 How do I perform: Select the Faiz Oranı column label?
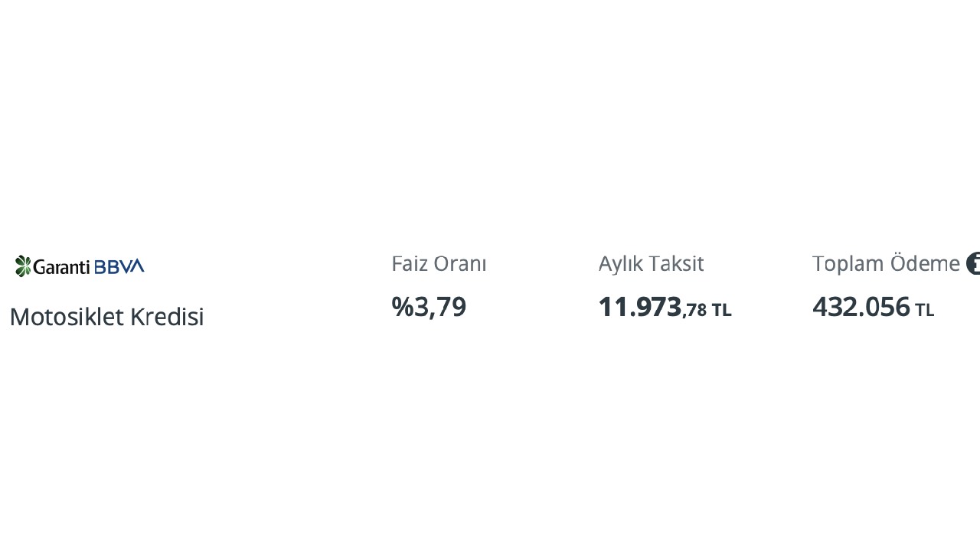(439, 263)
